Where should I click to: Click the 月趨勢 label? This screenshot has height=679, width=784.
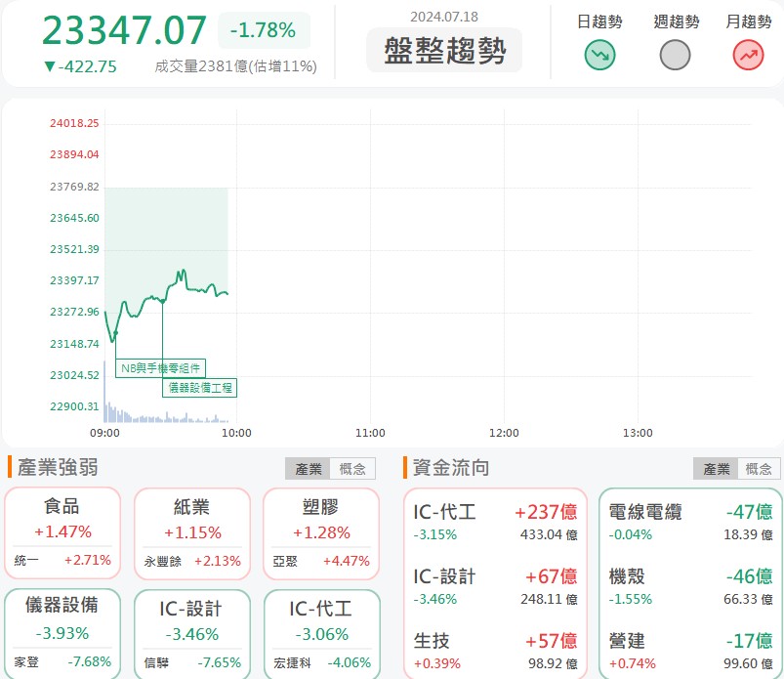point(749,21)
